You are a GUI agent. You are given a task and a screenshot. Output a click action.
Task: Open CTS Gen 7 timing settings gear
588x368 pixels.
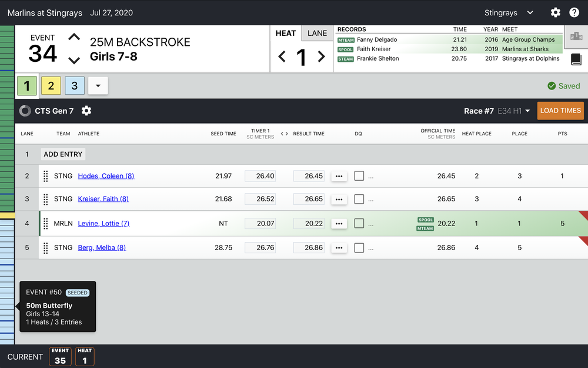click(x=86, y=111)
